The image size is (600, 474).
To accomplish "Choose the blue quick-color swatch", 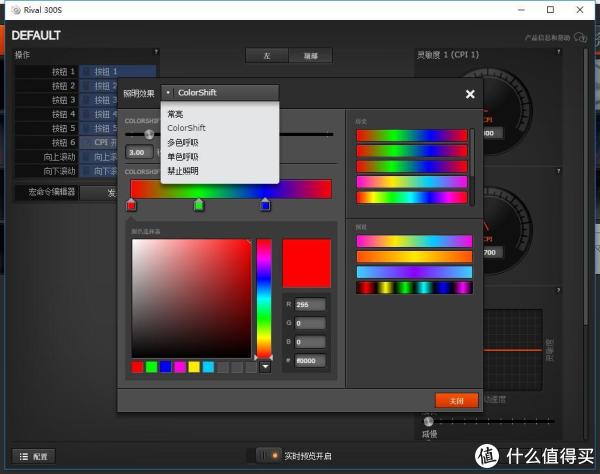I will click(x=165, y=367).
